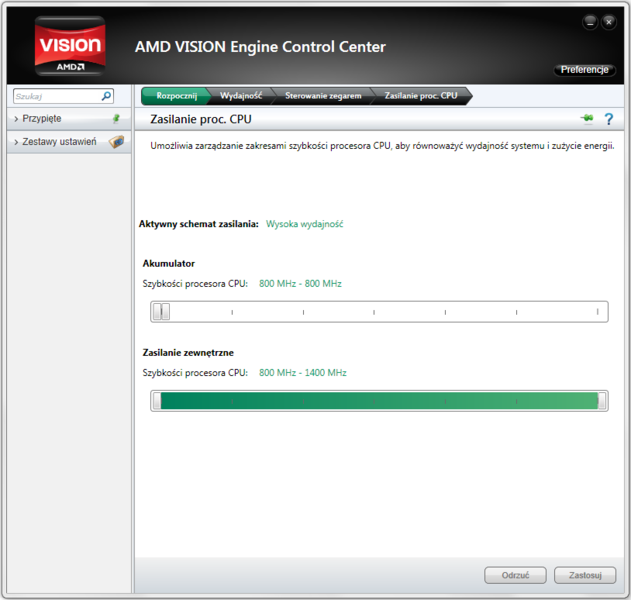Go to Sterowanie zegarem breadcrumb
The image size is (631, 600).
point(323,96)
